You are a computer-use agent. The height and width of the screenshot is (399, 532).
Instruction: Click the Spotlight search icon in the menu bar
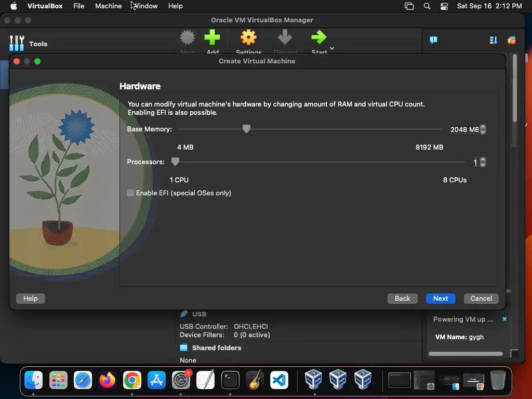click(427, 6)
